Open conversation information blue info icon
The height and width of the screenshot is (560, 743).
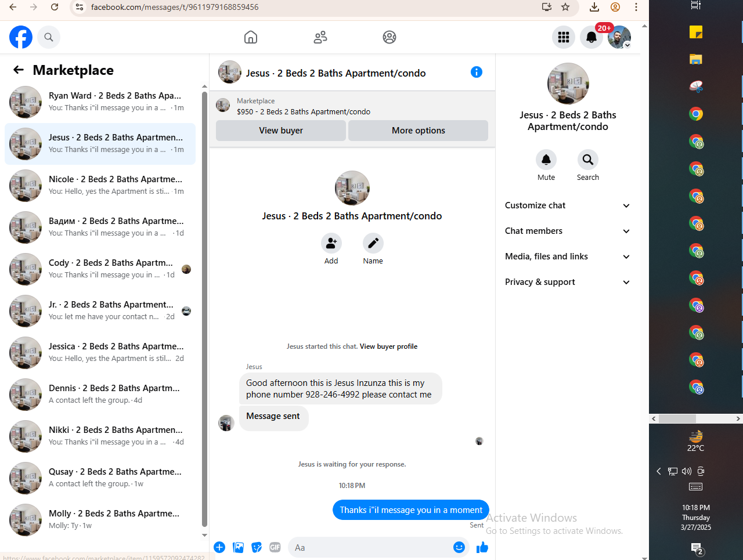[477, 72]
